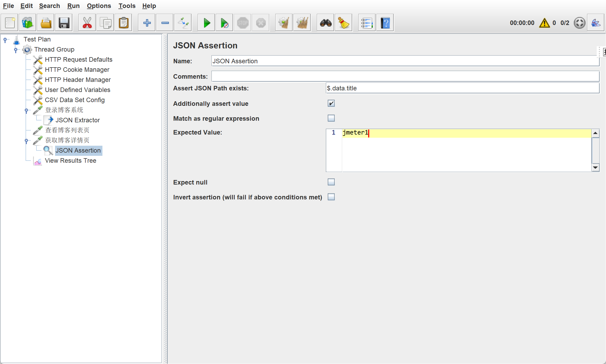Viewport: 606px width, 364px height.
Task: Click the Expected Value scroll down arrow
Action: pyautogui.click(x=595, y=168)
